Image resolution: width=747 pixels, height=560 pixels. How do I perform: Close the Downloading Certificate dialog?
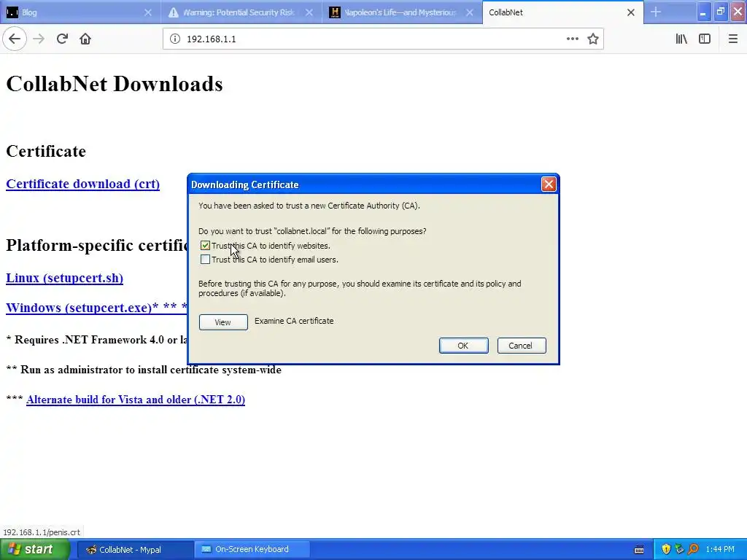coord(549,184)
